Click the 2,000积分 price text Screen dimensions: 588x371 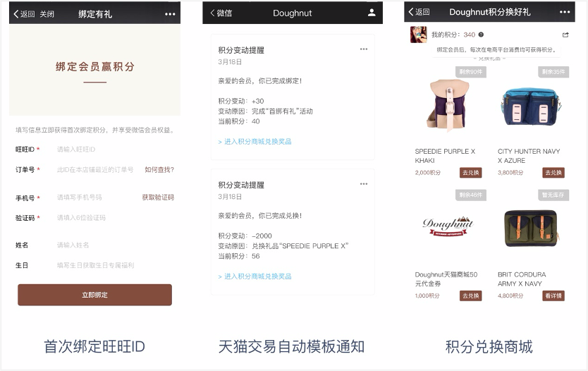point(427,173)
